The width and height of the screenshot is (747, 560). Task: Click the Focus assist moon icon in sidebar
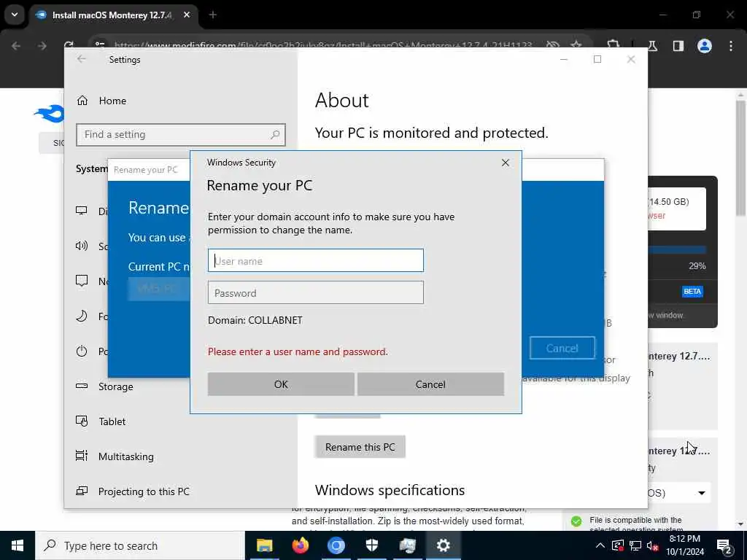(82, 316)
